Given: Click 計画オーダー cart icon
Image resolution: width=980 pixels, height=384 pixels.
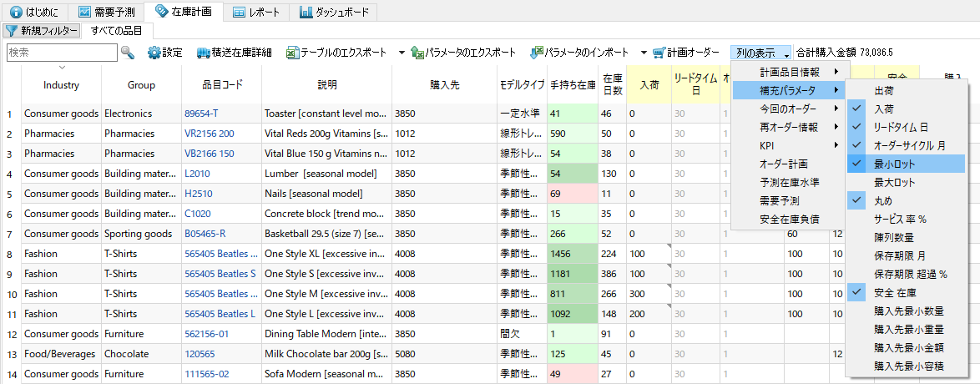Looking at the screenshot, I should click(659, 53).
